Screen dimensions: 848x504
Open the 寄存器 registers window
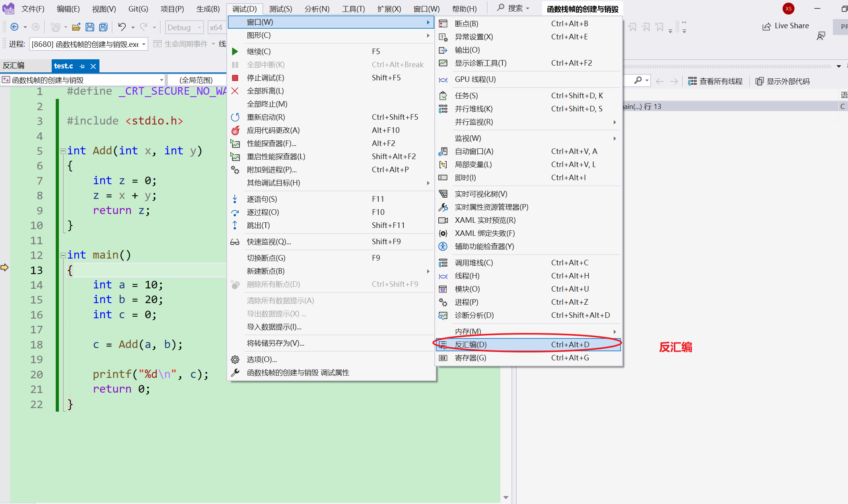[x=470, y=358]
